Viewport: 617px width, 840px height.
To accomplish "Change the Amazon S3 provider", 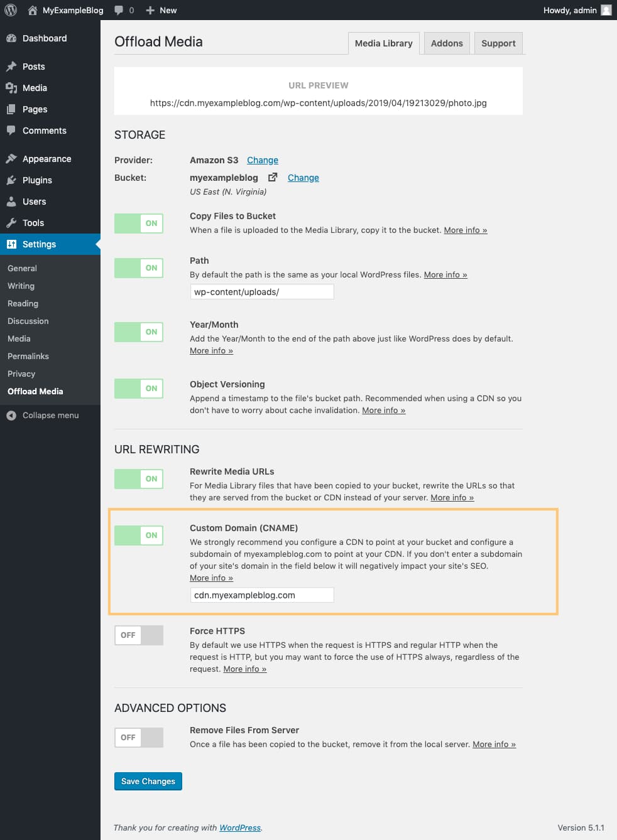I will pyautogui.click(x=262, y=160).
